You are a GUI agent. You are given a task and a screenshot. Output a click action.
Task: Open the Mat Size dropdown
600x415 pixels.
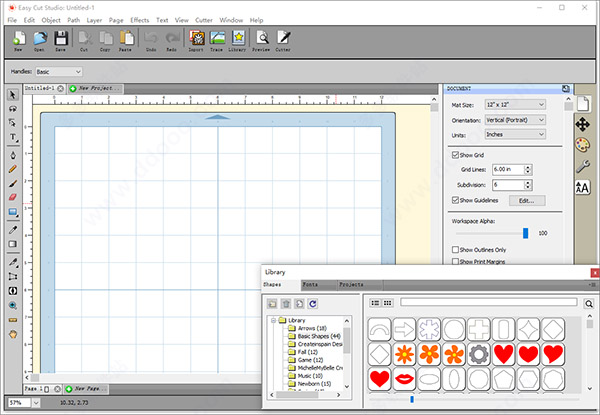(x=515, y=104)
